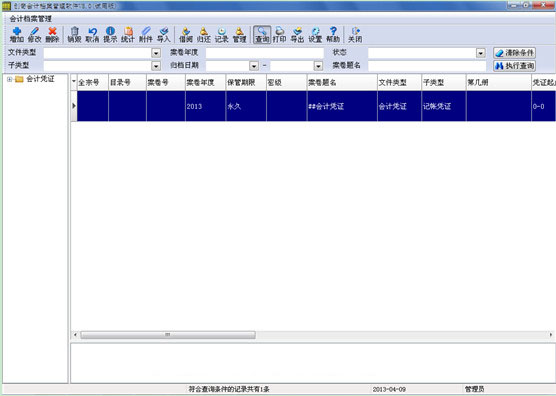The height and width of the screenshot is (396, 556).
Task: Click the 统计 (statistics) toolbar icon
Action: [x=128, y=35]
